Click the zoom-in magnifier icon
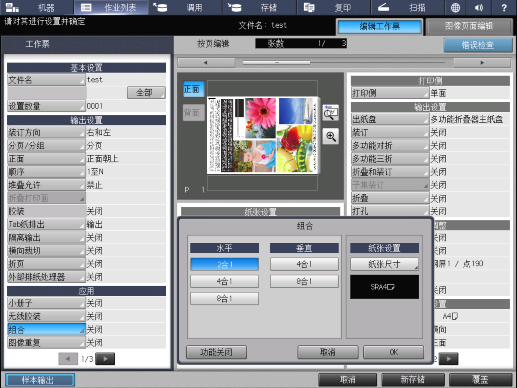The height and width of the screenshot is (388, 517). click(x=331, y=136)
